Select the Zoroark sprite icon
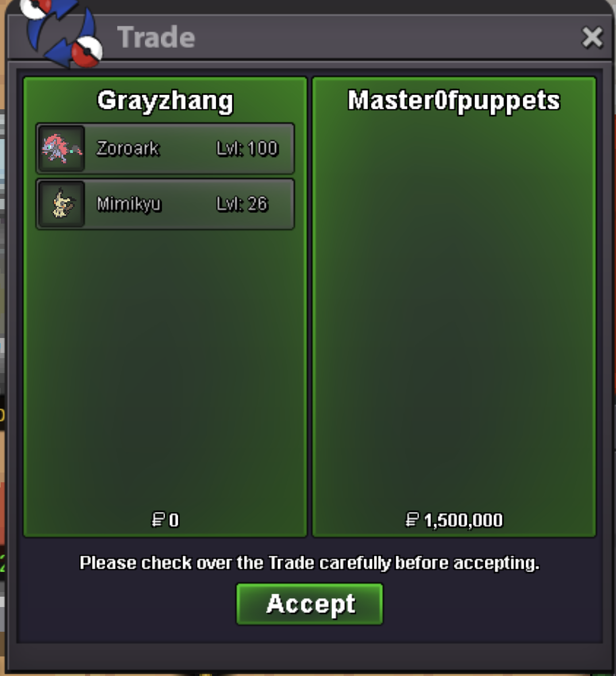 [x=61, y=149]
